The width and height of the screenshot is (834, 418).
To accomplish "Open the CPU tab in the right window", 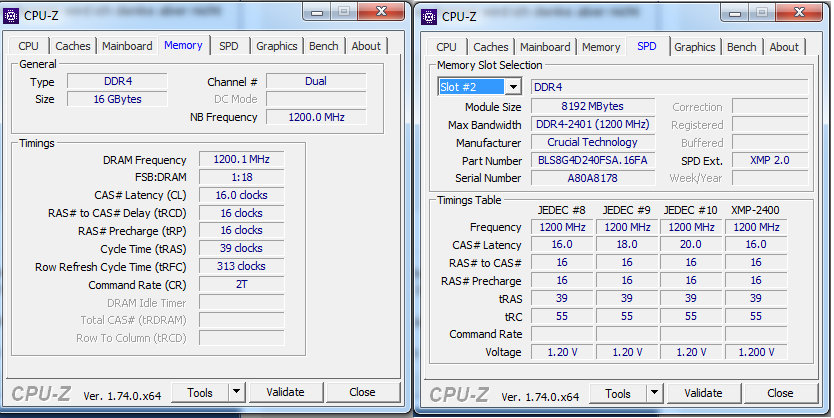I will 446,47.
